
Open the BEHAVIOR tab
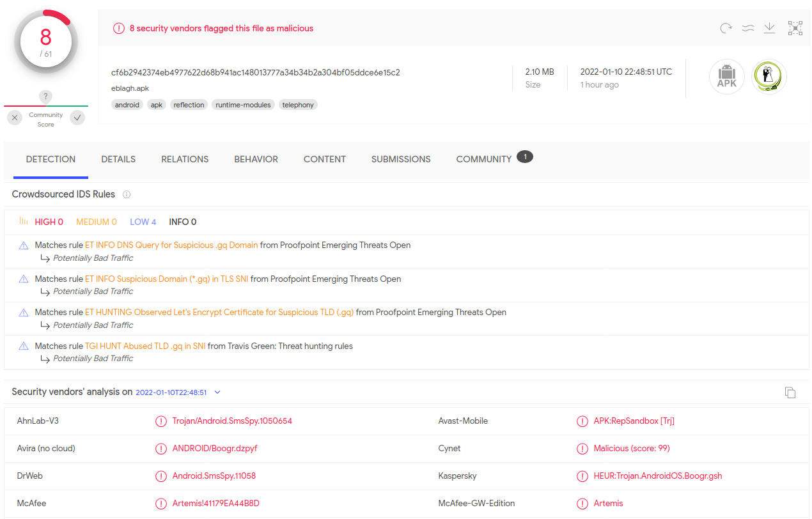click(256, 159)
